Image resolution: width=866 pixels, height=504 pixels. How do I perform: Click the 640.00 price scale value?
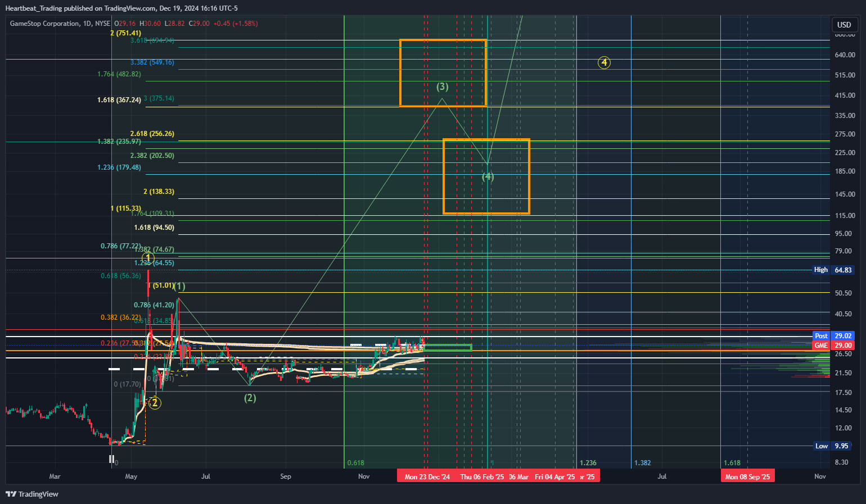click(845, 55)
